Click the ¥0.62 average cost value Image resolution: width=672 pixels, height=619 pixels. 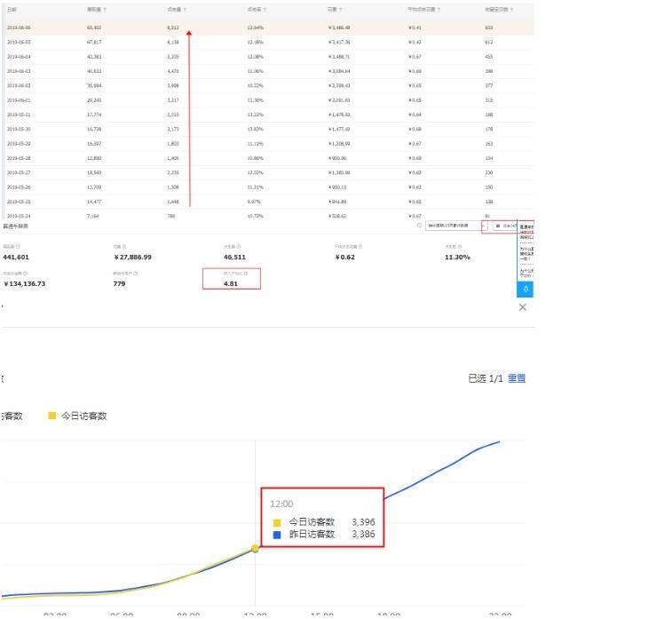345,258
